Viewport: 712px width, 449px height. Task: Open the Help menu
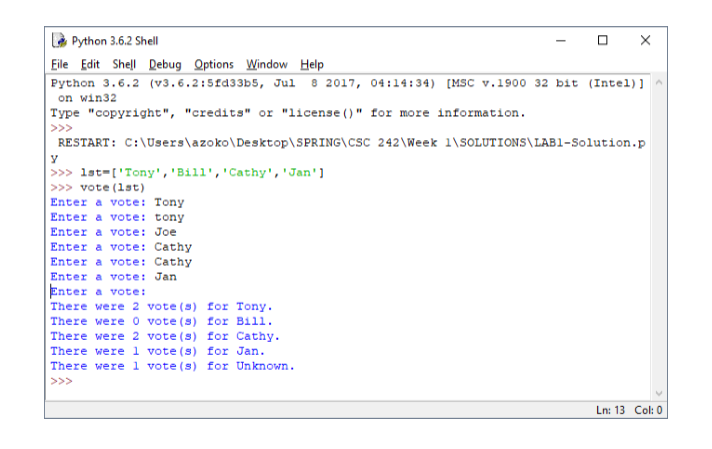312,64
